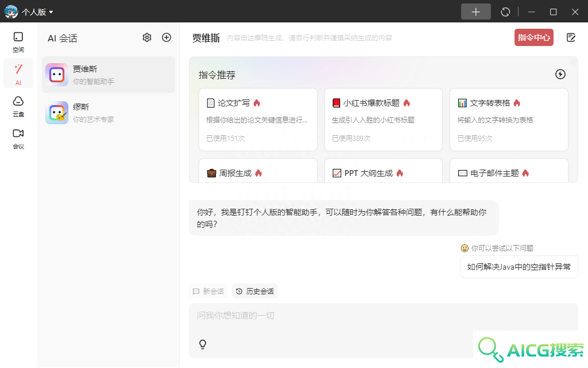Open 历史会话 conversation history
The height and width of the screenshot is (368, 588).
click(254, 291)
